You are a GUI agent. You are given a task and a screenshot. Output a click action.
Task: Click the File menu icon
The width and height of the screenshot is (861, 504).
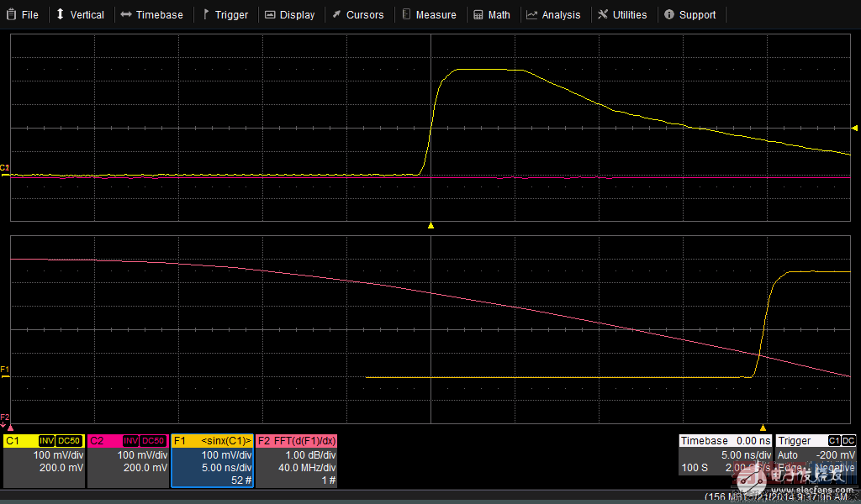(x=11, y=14)
